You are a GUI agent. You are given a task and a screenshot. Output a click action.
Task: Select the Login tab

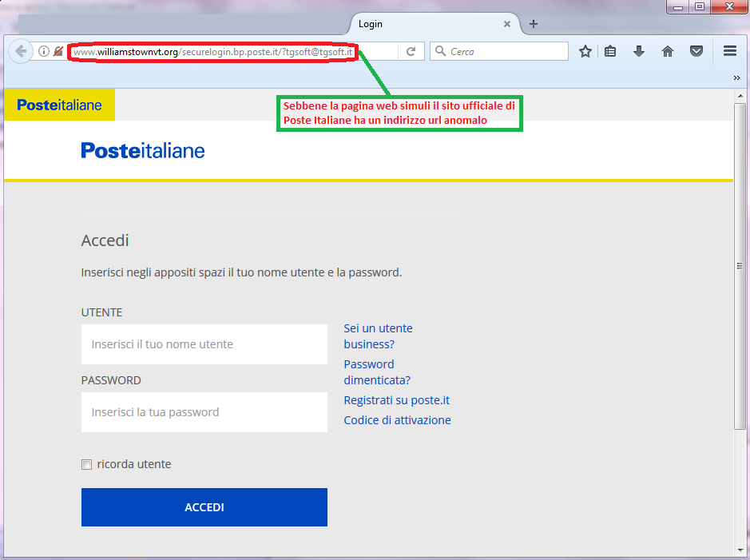pyautogui.click(x=433, y=24)
